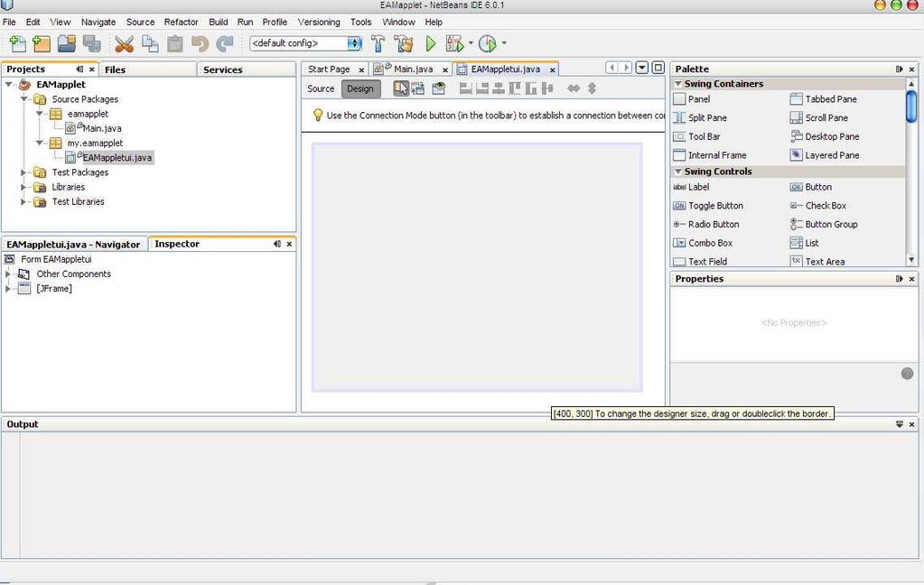The width and height of the screenshot is (924, 585).
Task: Select the List palette component
Action: click(805, 244)
